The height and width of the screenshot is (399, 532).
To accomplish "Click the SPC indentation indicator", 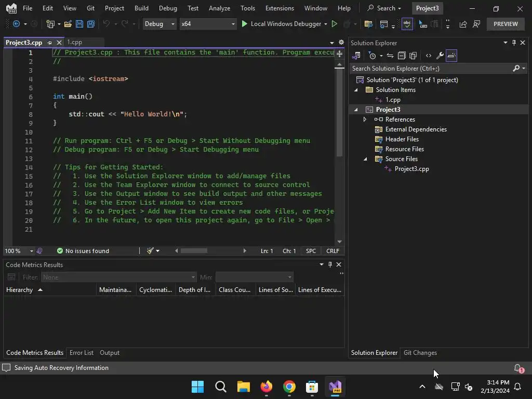I will [311, 251].
